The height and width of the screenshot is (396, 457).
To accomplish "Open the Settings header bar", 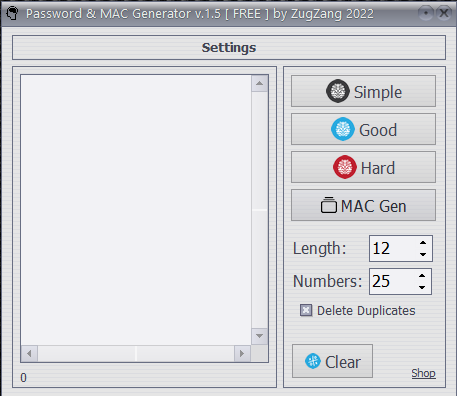I will point(229,48).
